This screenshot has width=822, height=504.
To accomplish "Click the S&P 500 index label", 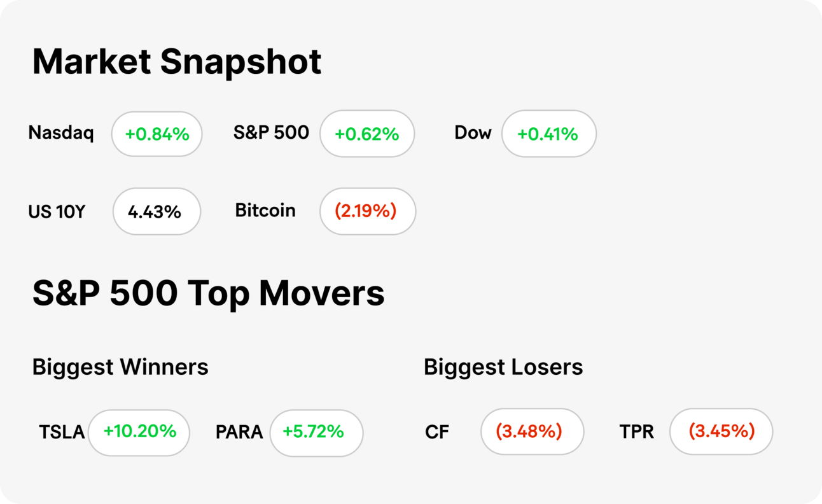I will (x=271, y=133).
